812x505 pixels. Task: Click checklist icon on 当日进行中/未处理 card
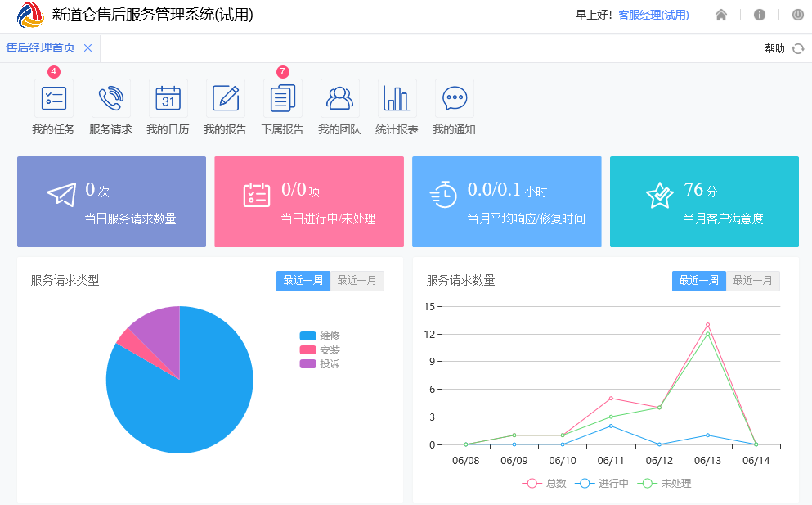click(257, 195)
